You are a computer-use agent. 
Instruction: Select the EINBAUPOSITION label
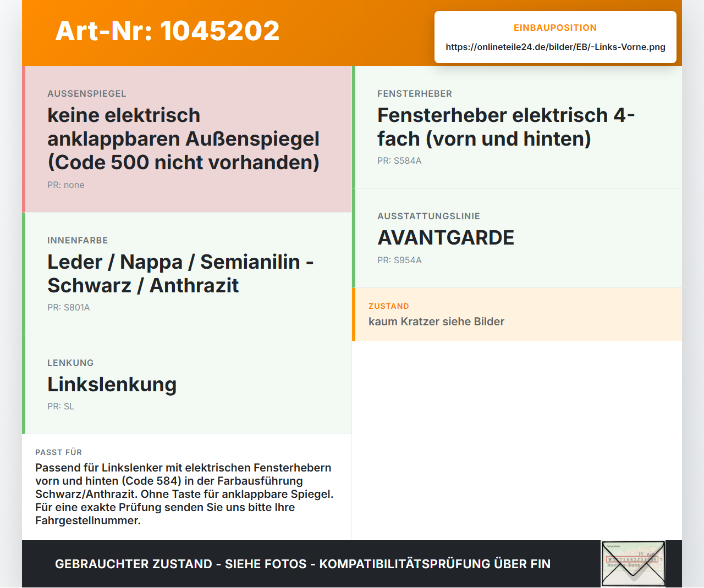tap(555, 27)
